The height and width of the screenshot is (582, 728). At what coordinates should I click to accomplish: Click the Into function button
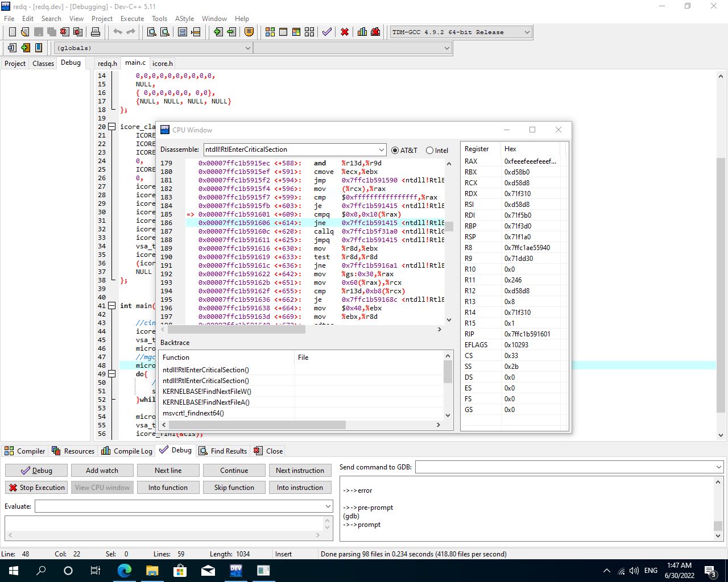click(168, 488)
